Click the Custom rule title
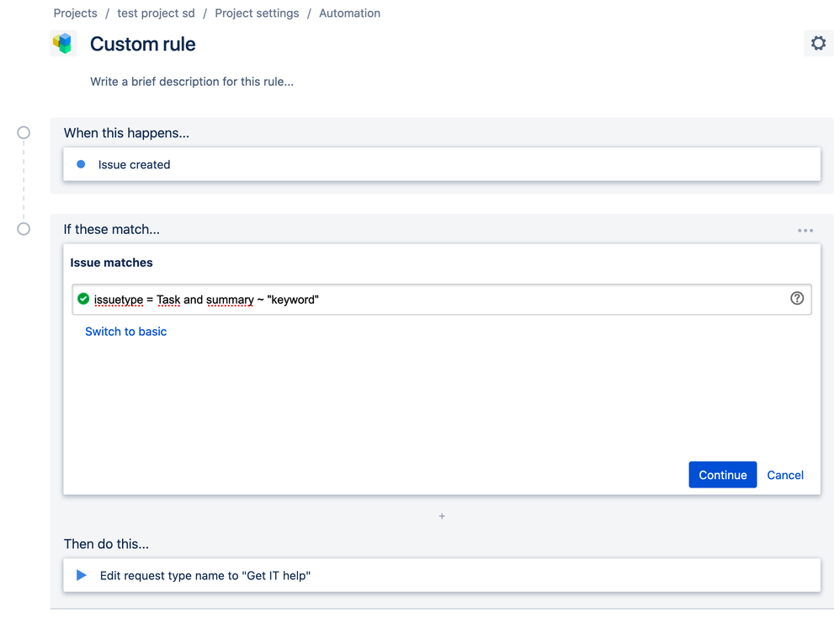Screen dimensions: 840x618 (x=142, y=44)
